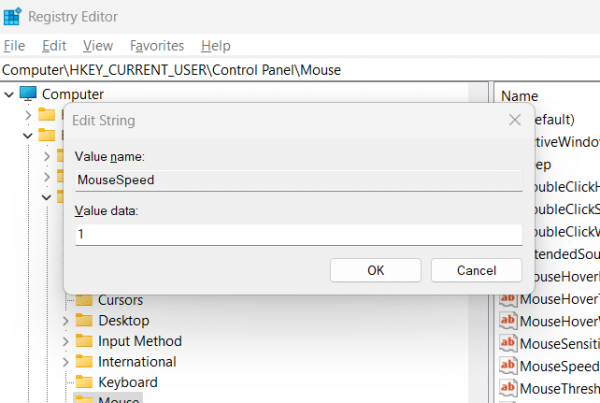Click the Value name field
Viewport: 600px width, 403px height.
point(299,180)
